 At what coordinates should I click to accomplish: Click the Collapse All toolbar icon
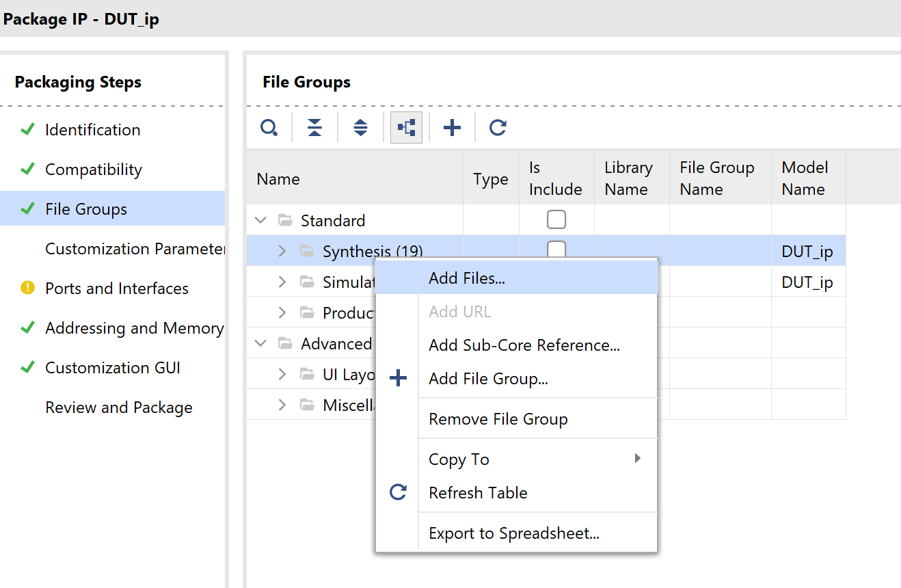click(x=314, y=128)
